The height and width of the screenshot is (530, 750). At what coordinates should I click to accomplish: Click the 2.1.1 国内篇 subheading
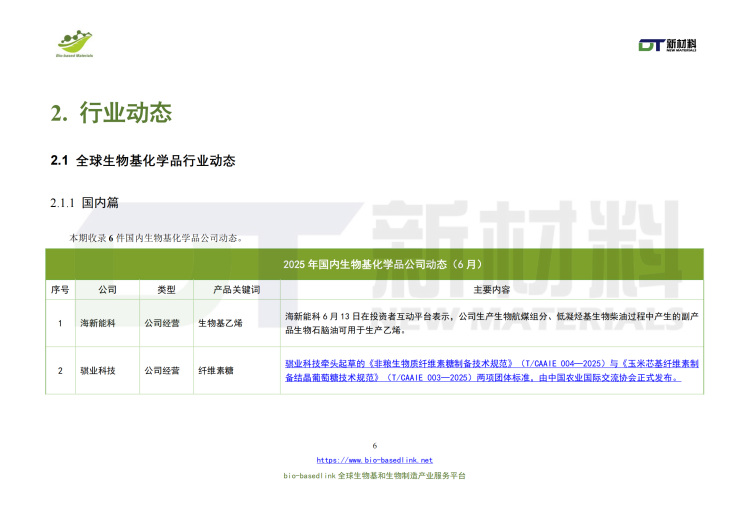point(85,203)
